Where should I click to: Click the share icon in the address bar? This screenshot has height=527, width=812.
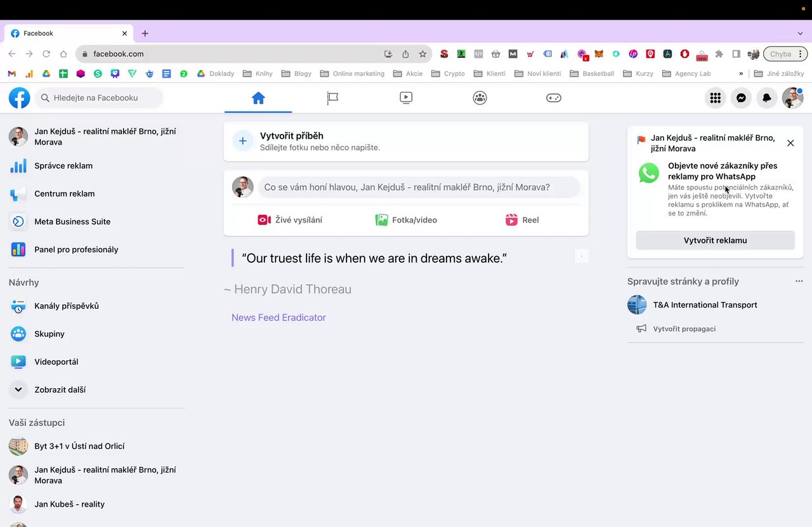click(x=405, y=54)
